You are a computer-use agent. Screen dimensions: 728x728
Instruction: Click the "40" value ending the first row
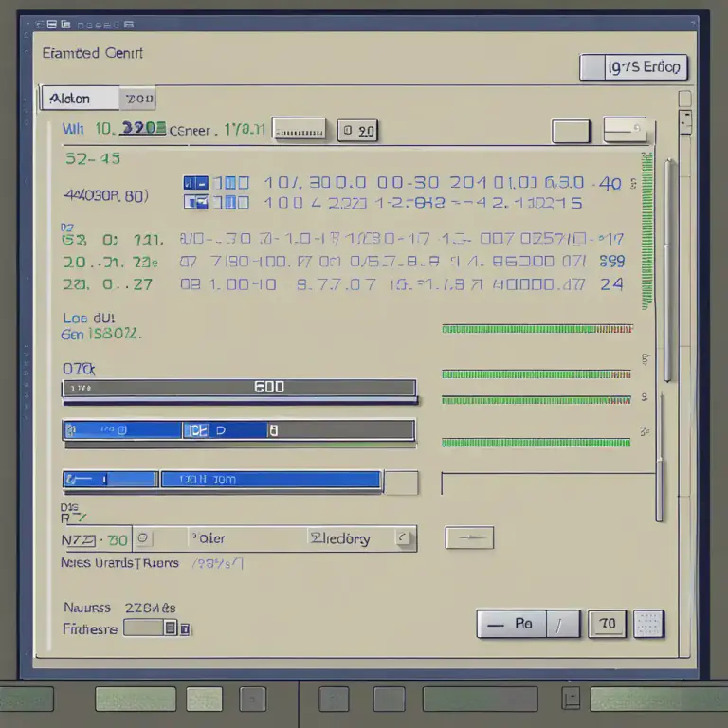(x=610, y=184)
